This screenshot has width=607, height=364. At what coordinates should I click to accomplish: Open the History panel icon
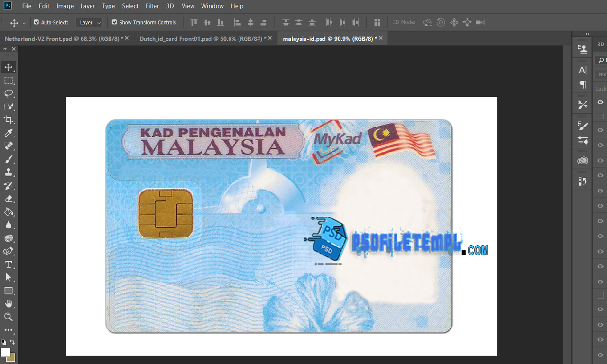click(582, 181)
